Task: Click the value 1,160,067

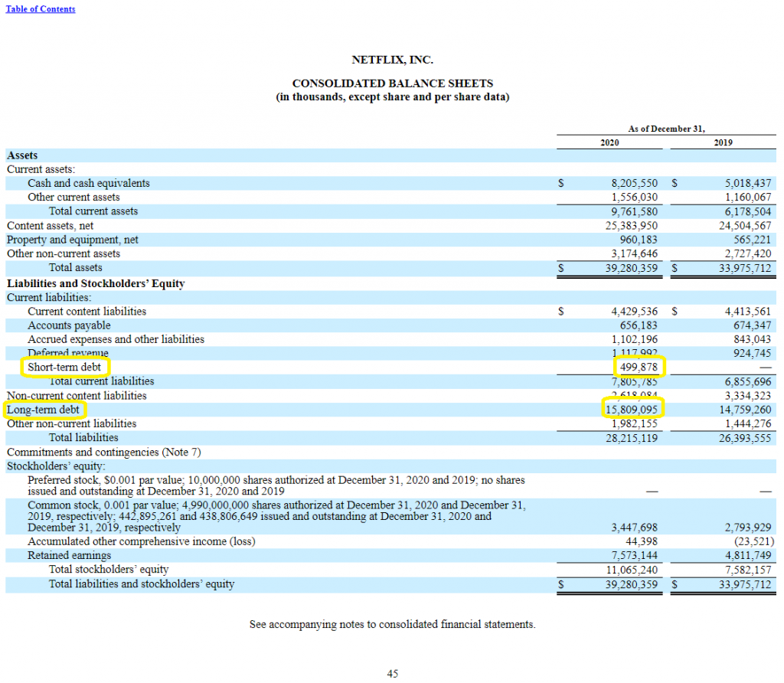Action: pyautogui.click(x=748, y=198)
